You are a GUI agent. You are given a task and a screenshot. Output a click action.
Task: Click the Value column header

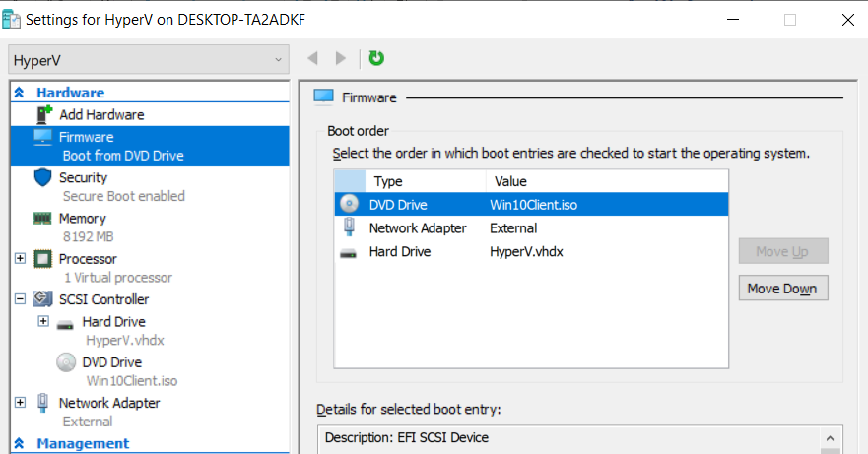(x=508, y=181)
